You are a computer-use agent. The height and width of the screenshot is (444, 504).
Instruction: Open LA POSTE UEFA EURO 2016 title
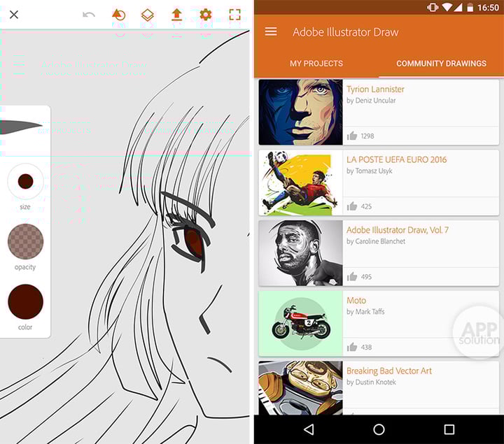click(x=397, y=159)
